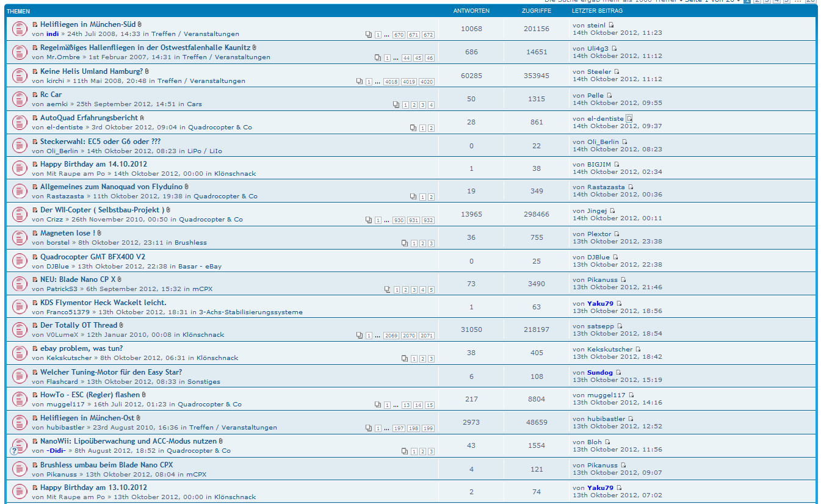The height and width of the screenshot is (504, 821).
Task: Open forum 3-Achs-Stabilisierungssysteme link
Action: [x=250, y=312]
